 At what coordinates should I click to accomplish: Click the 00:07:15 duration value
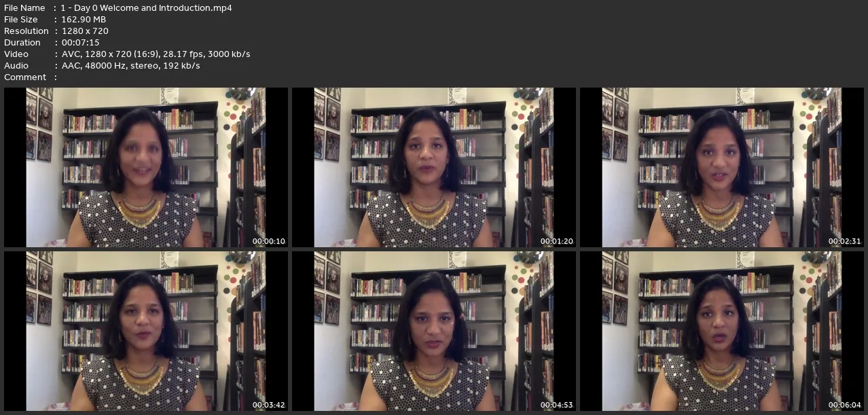(x=80, y=43)
